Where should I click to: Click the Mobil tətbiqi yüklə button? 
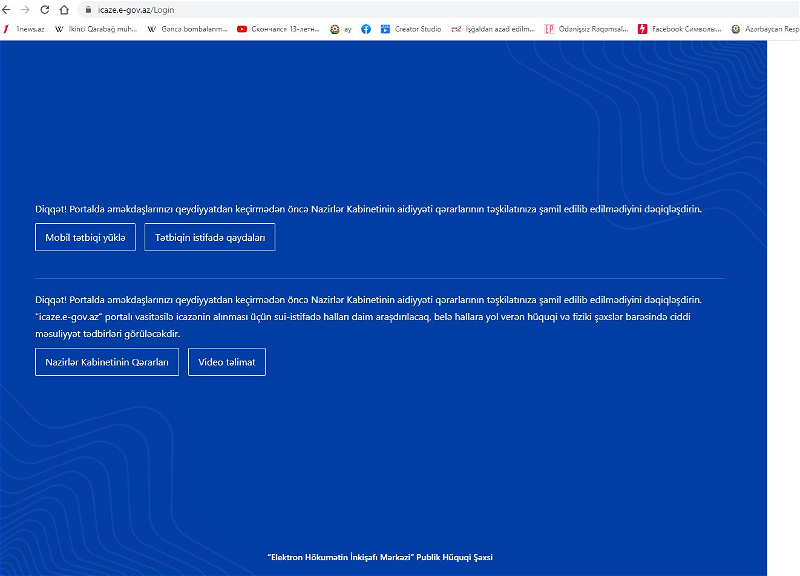pos(85,237)
